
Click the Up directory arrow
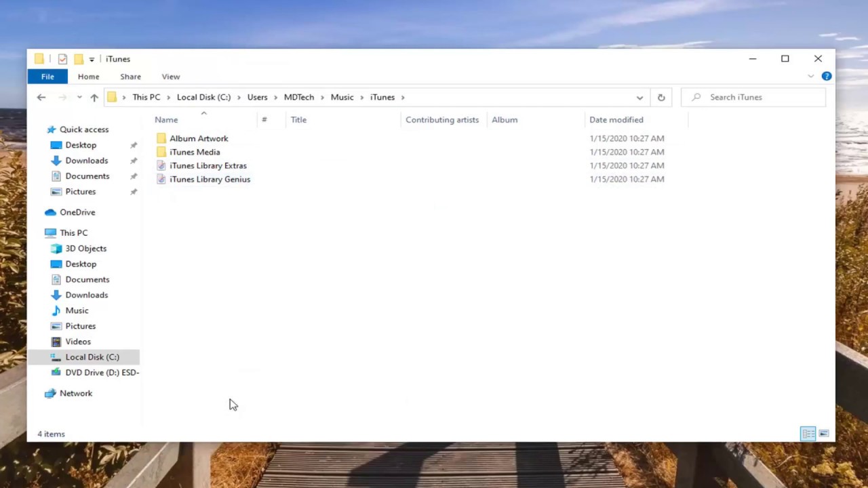[94, 98]
